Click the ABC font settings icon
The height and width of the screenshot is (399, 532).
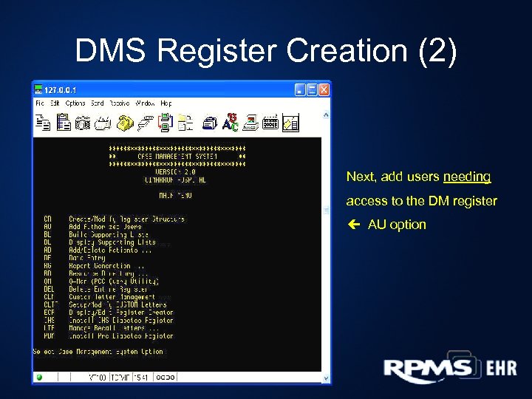point(231,123)
